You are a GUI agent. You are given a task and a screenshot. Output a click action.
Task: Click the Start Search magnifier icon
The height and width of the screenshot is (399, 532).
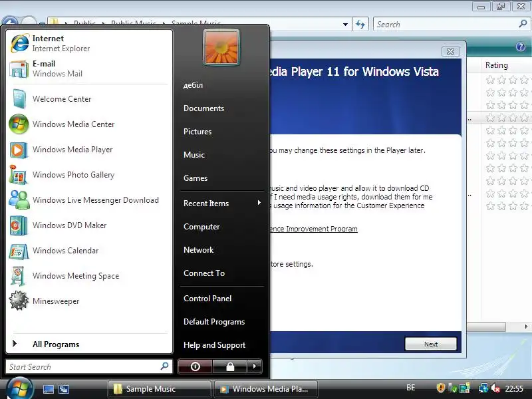click(164, 366)
